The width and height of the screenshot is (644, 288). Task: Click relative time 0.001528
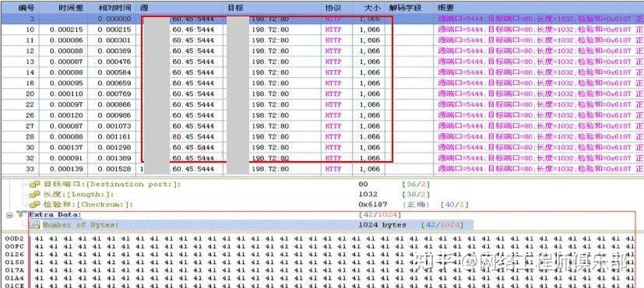click(114, 169)
